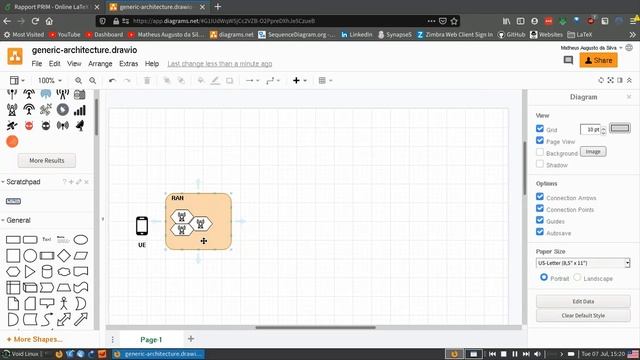The width and height of the screenshot is (640, 360).
Task: Select the bidirectional arrow shape
Action: click(64, 319)
